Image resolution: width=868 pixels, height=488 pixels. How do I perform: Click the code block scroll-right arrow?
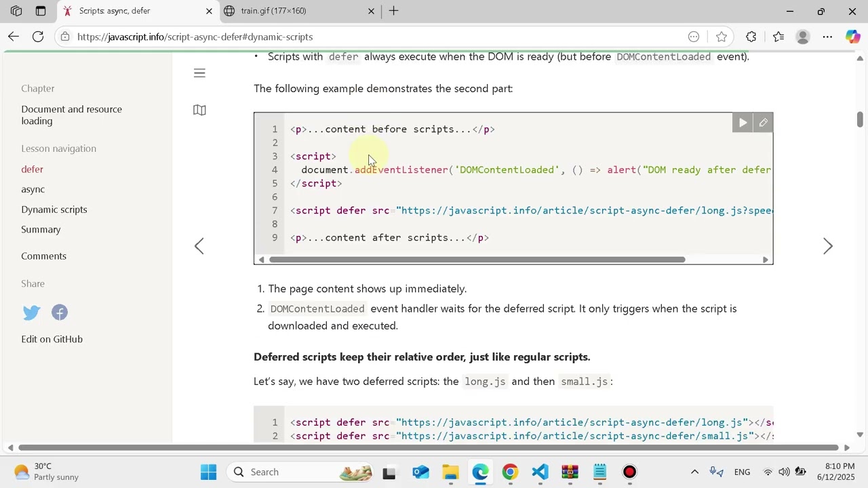tap(766, 260)
